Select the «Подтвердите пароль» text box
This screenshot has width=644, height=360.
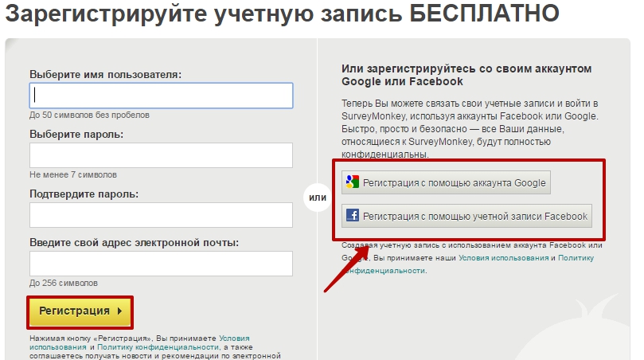(x=161, y=215)
